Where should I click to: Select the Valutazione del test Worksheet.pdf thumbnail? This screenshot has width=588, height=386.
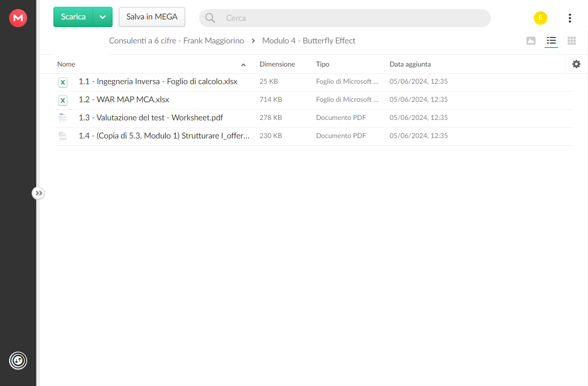63,118
